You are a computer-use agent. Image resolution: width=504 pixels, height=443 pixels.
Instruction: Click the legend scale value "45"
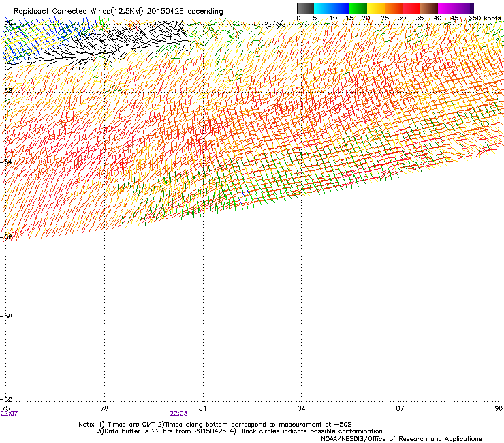pos(454,18)
